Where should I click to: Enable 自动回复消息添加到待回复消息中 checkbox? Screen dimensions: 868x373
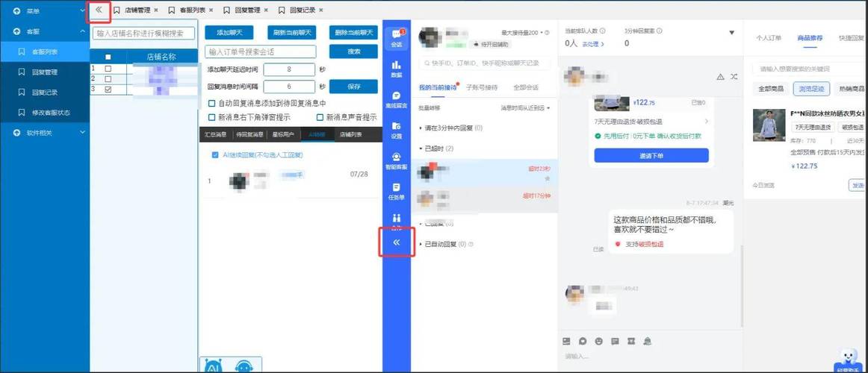[212, 104]
